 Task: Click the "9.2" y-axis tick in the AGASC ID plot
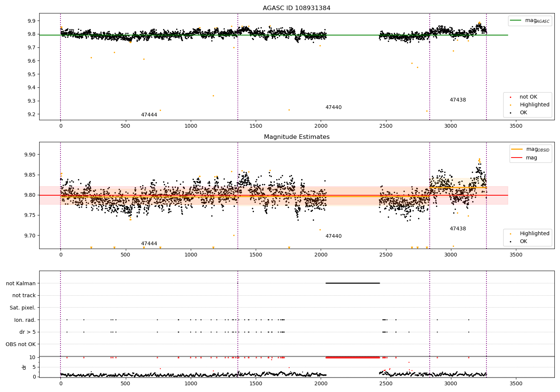point(31,115)
